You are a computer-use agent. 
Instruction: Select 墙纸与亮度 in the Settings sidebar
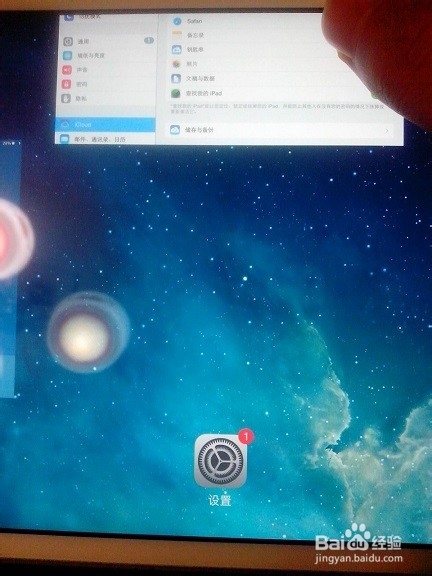click(107, 55)
